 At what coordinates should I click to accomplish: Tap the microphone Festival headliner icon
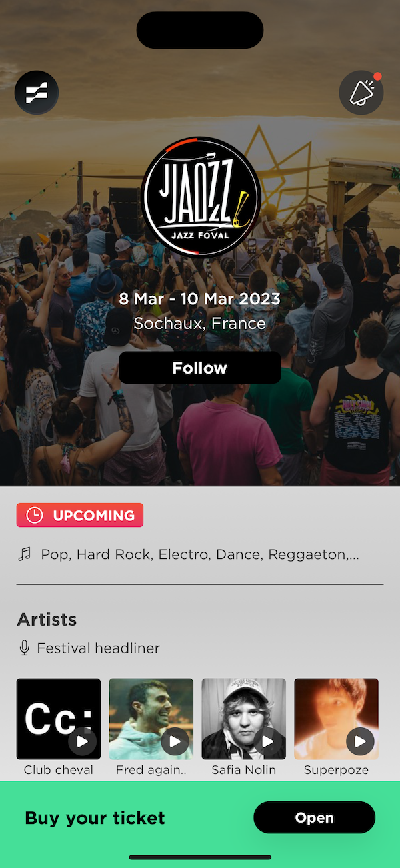tap(25, 648)
